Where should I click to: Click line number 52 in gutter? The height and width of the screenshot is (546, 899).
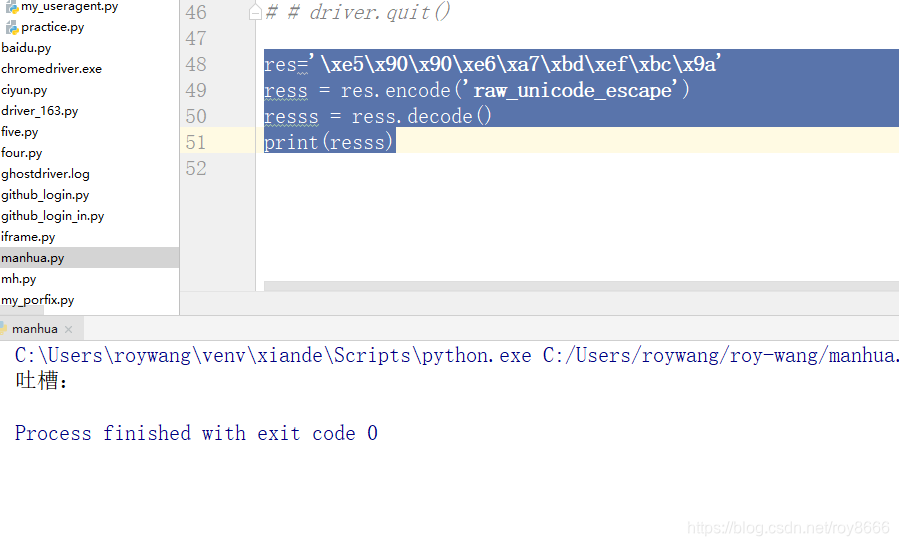pyautogui.click(x=196, y=168)
